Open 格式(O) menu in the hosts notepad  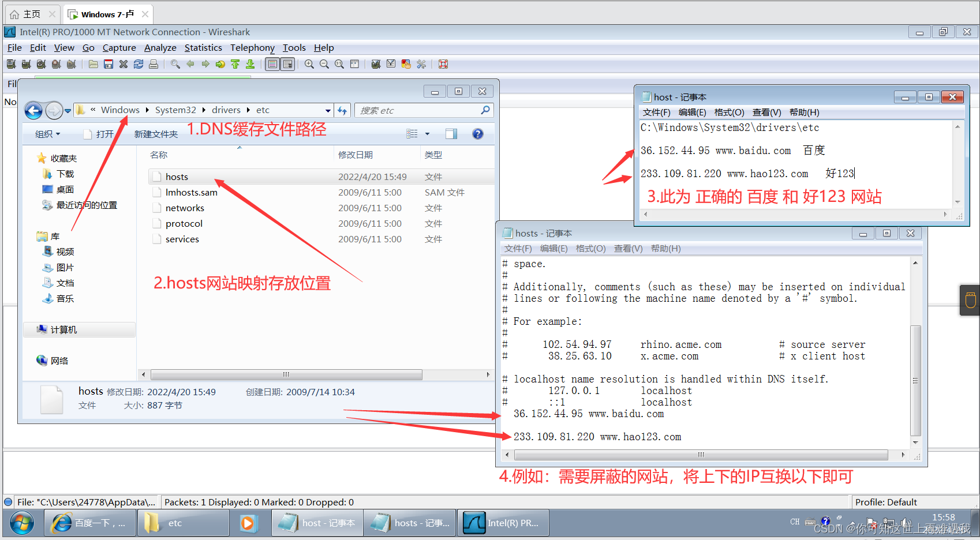click(x=591, y=249)
